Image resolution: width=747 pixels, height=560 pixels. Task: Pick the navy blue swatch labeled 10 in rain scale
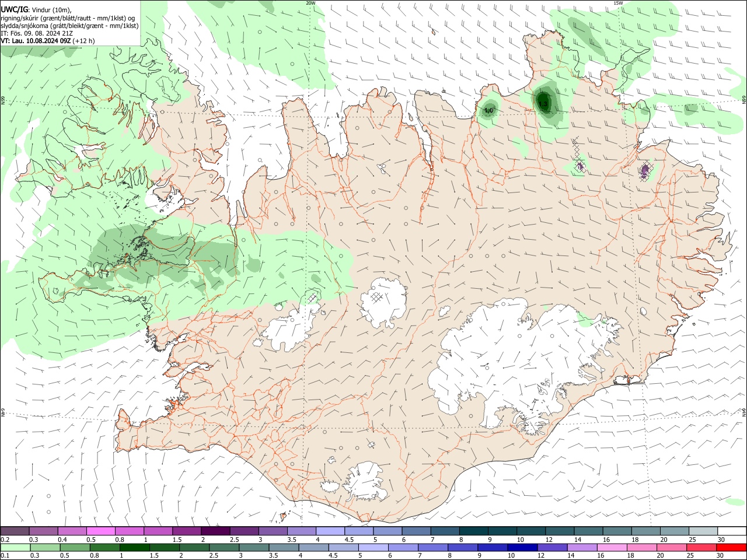tap(522, 548)
